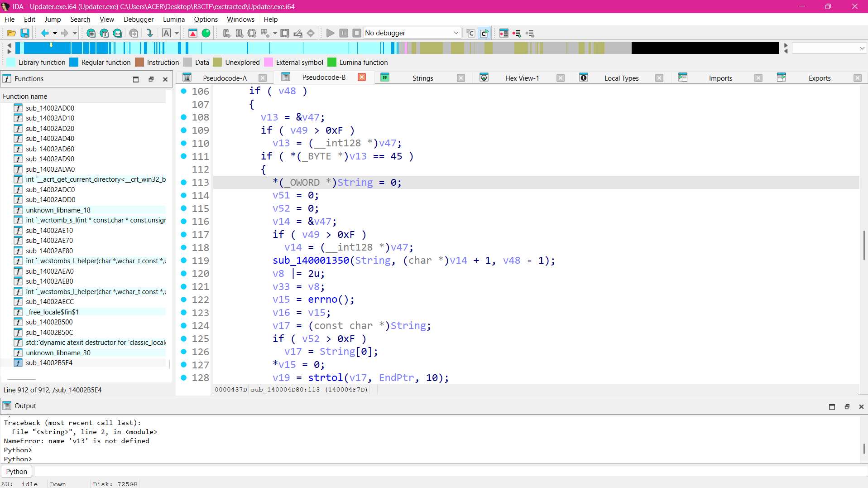This screenshot has height=488, width=868.
Task: Toggle breakpoint dot on line 113
Action: coord(183,182)
